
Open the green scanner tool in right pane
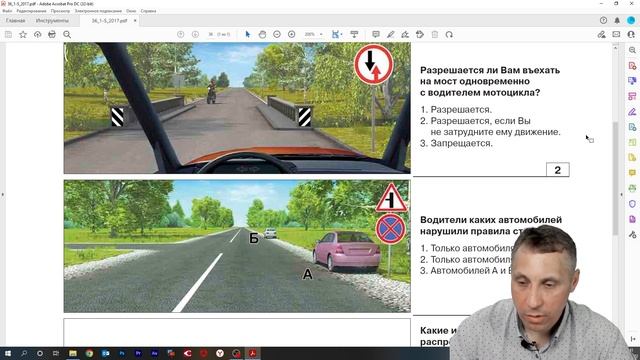pos(632,188)
